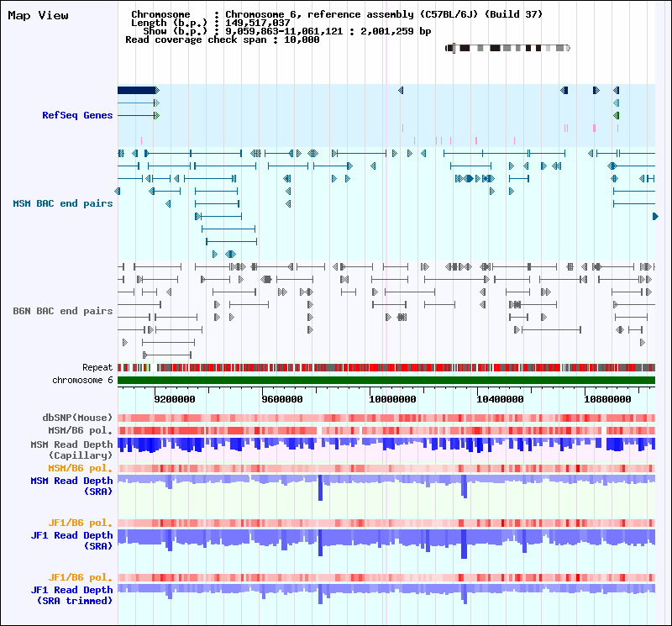Click the 9600000 axis coordinate

coord(282,399)
